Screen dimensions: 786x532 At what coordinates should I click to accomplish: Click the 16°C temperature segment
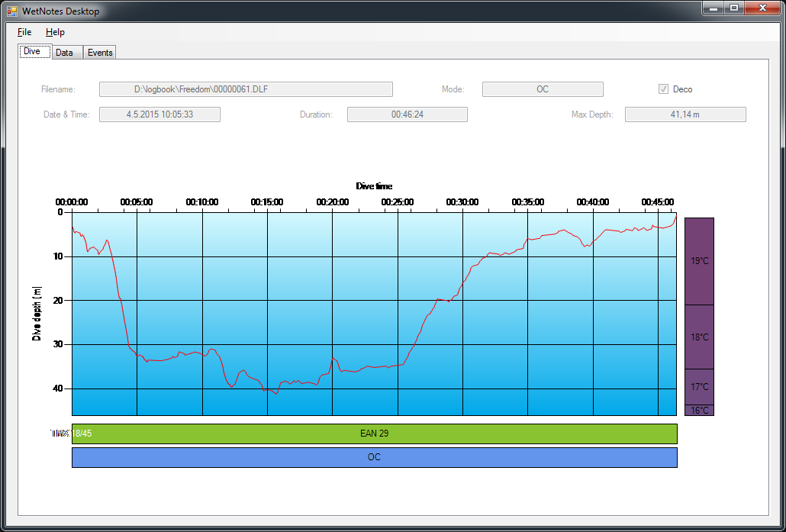pos(699,411)
